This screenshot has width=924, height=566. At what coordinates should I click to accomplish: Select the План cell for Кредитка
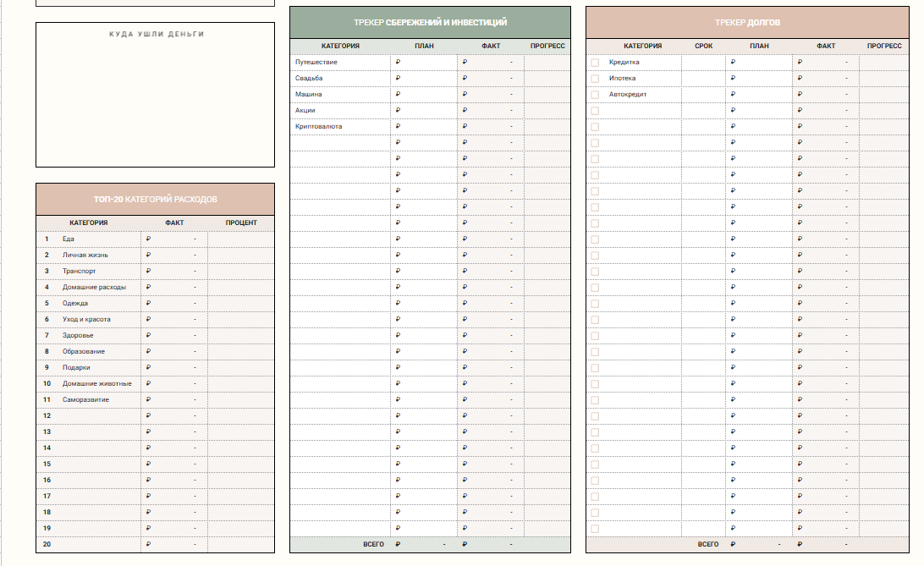click(x=759, y=63)
